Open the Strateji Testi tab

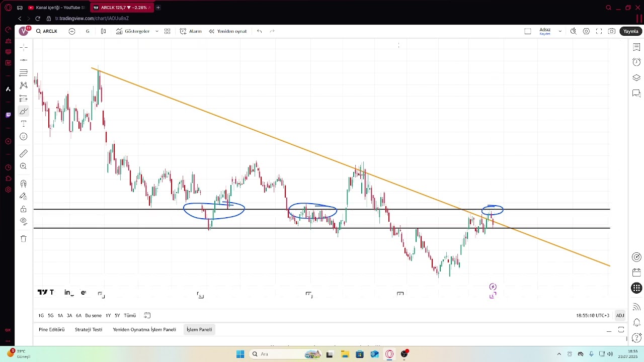pos(89,330)
